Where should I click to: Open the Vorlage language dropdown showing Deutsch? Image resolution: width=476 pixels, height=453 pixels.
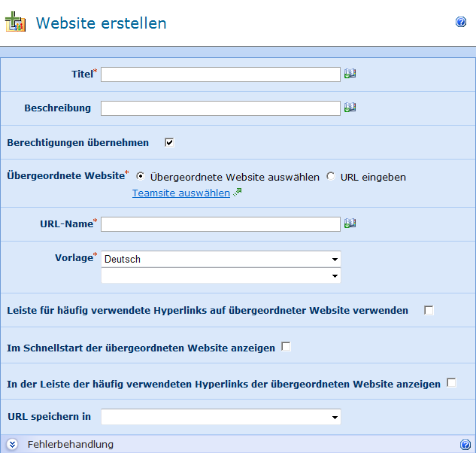(220, 259)
